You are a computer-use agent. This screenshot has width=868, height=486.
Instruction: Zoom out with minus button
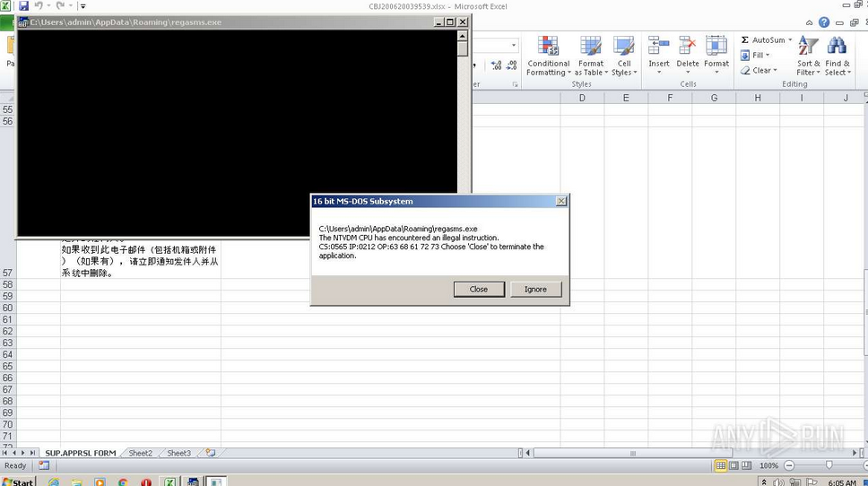(x=789, y=465)
